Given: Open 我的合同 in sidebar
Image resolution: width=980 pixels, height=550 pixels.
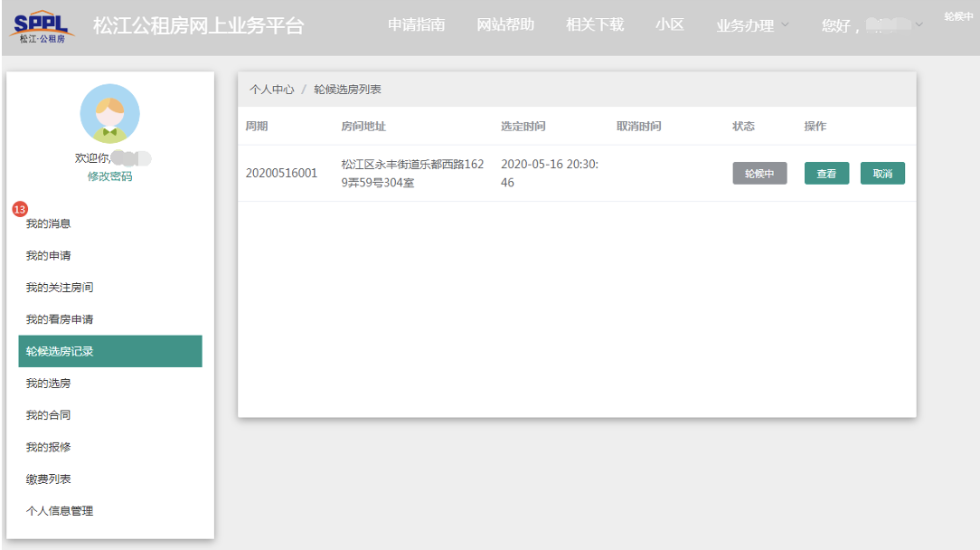Looking at the screenshot, I should 49,415.
